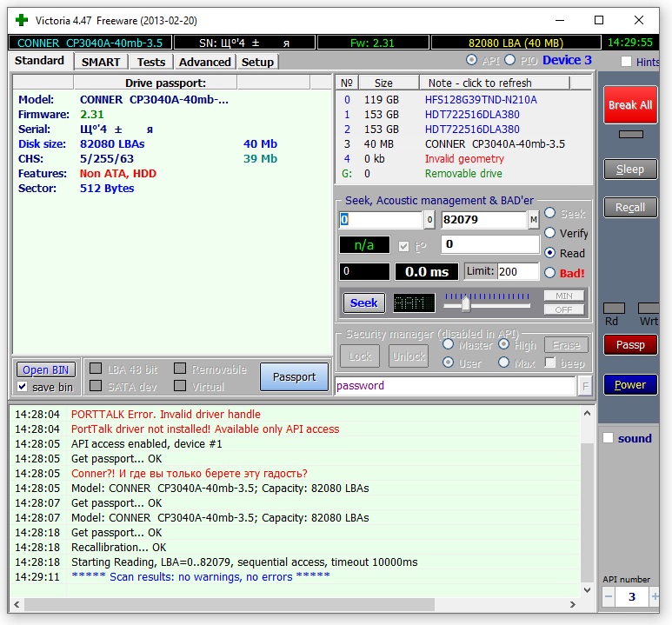The image size is (672, 625).
Task: Click the Scan results log line
Action: [x=295, y=577]
